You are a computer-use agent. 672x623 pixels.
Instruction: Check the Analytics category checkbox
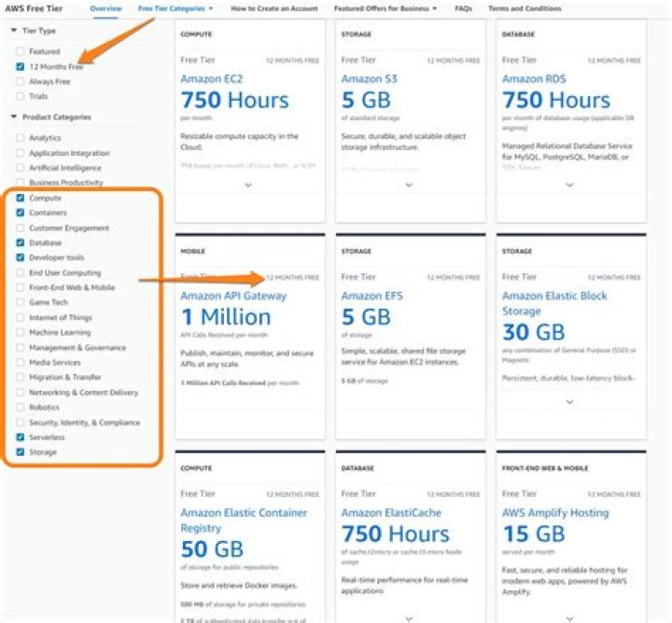(21, 138)
